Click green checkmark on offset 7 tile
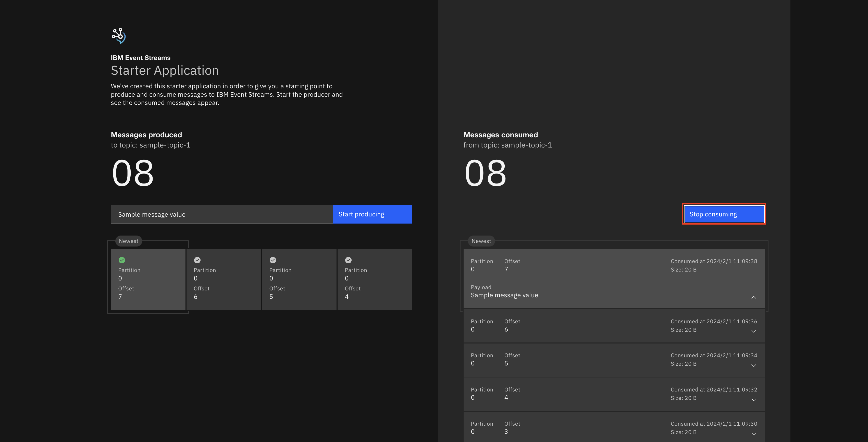 point(122,260)
